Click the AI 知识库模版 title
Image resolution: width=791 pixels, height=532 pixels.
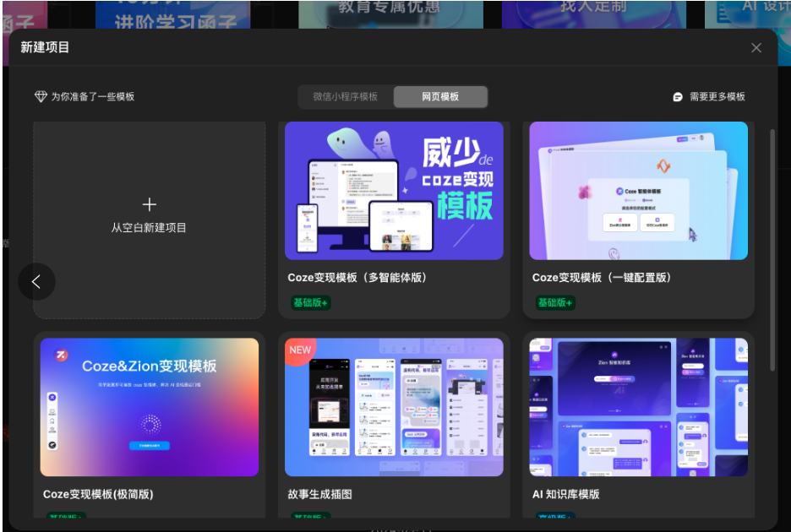tap(565, 494)
